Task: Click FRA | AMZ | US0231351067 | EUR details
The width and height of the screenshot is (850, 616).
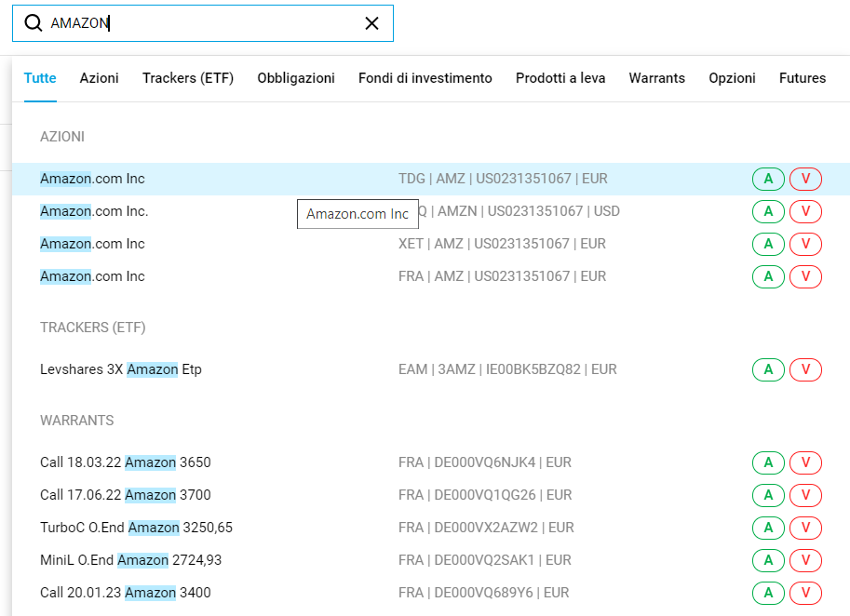Action: [x=502, y=276]
